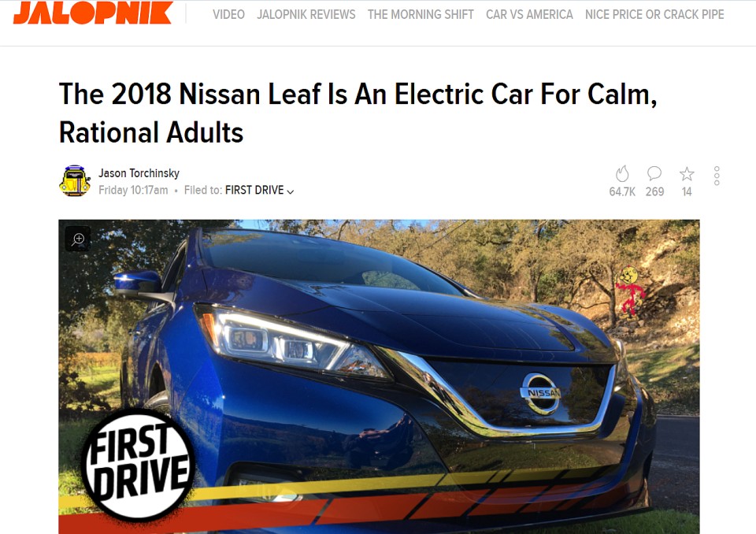Click Jason Torchinsky's yellow car avatar

75,181
